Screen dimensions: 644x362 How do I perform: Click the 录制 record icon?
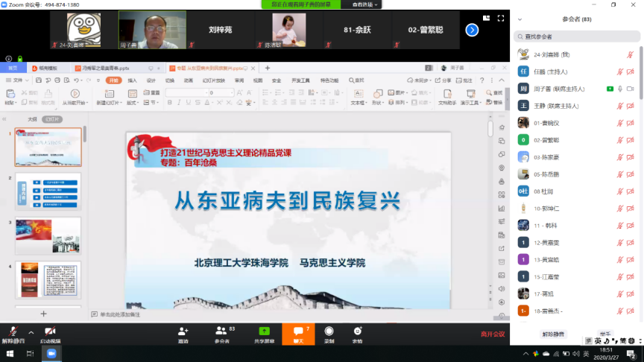pos(329,331)
